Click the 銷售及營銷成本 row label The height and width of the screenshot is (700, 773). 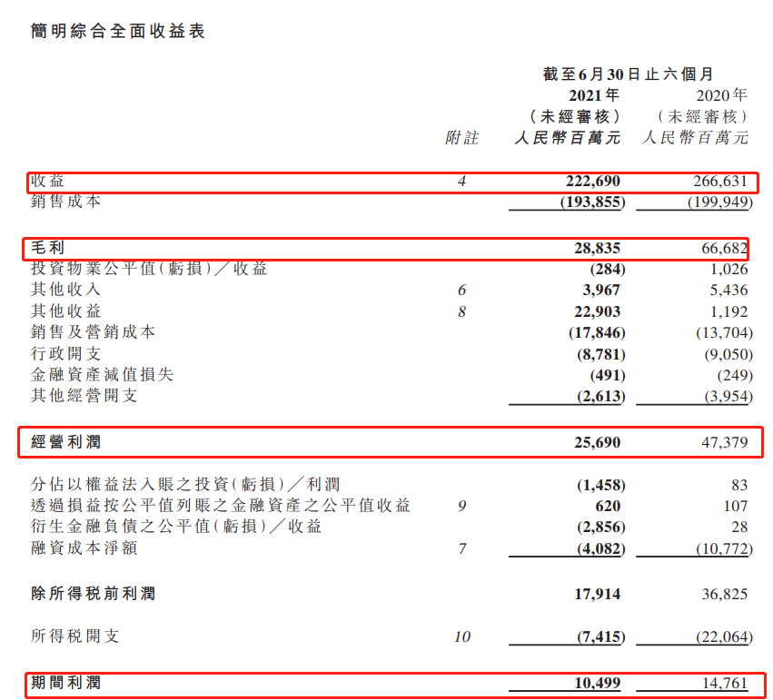pos(94,332)
